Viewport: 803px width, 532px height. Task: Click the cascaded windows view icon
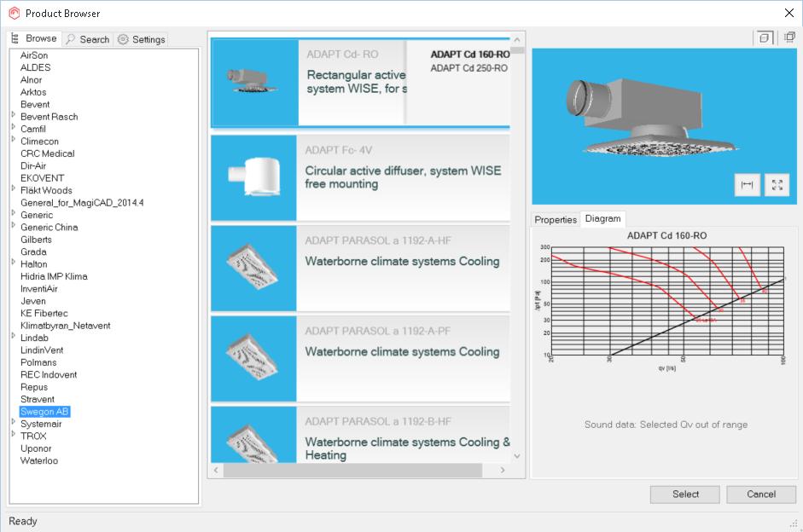789,37
